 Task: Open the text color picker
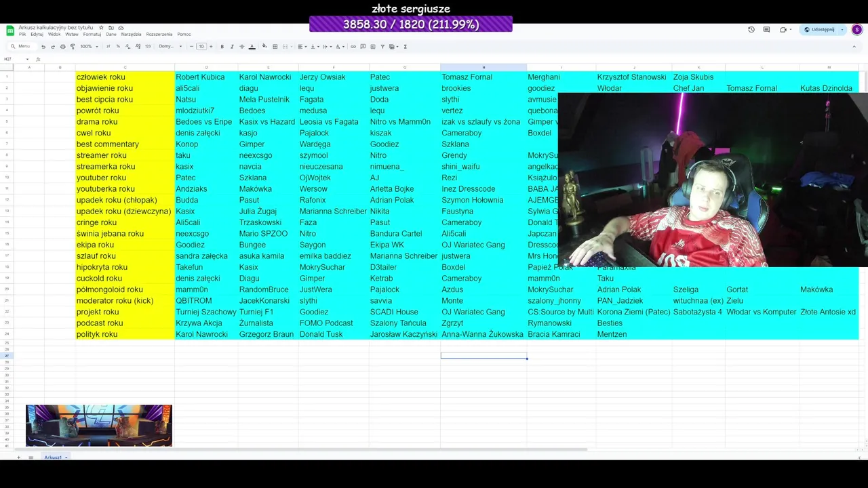coord(252,47)
